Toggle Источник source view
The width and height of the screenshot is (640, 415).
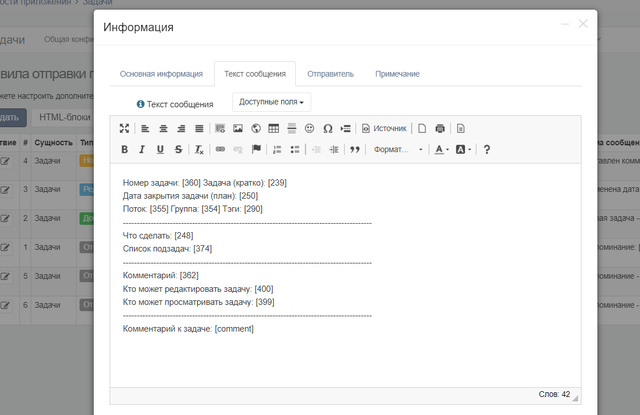(384, 129)
